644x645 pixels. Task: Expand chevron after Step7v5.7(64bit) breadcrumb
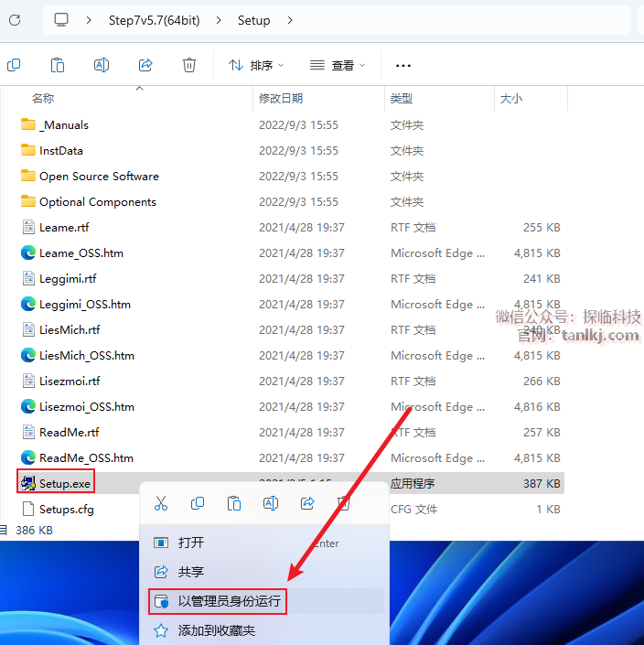[x=219, y=20]
